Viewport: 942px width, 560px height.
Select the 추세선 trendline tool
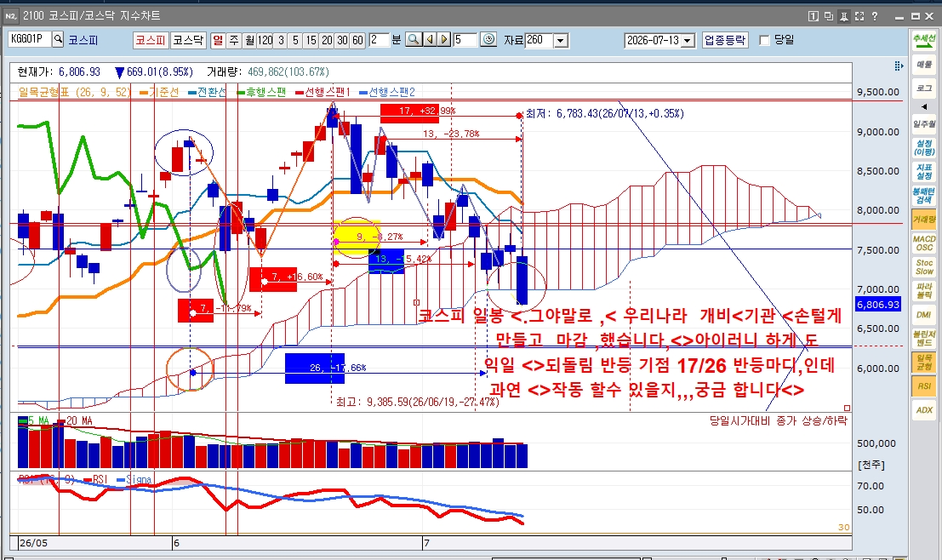point(924,42)
